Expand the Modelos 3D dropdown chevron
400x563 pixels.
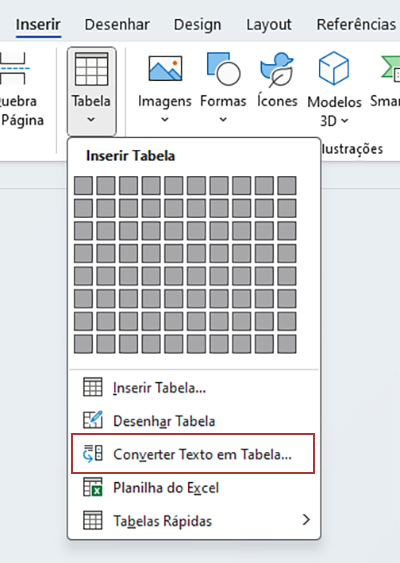point(344,121)
